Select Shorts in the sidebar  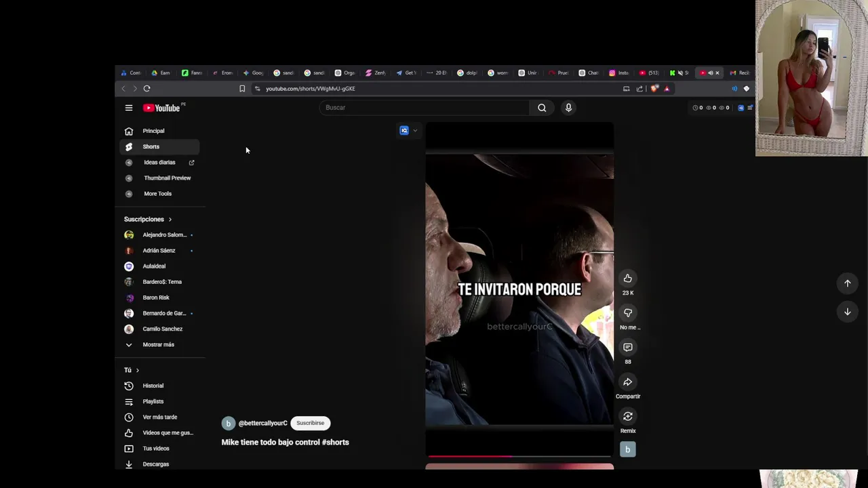pos(159,146)
